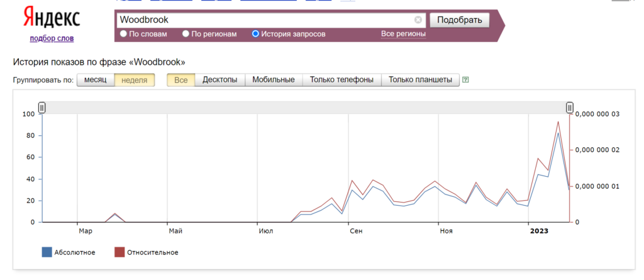Image resolution: width=644 pixels, height=280 pixels.
Task: Click the 'Ноя' axis label
Action: coord(446,232)
